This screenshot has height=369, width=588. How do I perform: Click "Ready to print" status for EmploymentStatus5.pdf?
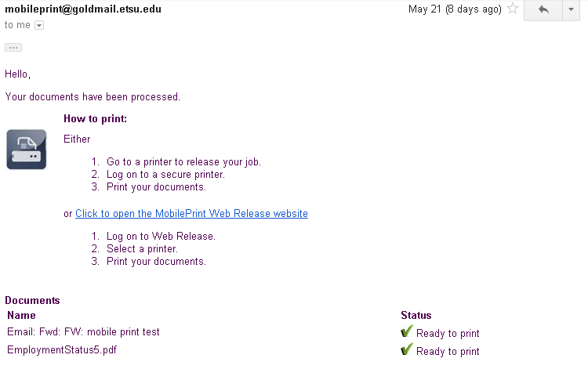[x=448, y=352]
